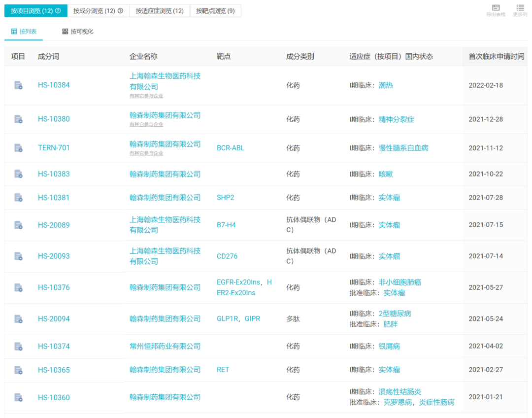This screenshot has width=532, height=418.
Task: Open the HS-10380 ingredient link
Action: (54, 119)
